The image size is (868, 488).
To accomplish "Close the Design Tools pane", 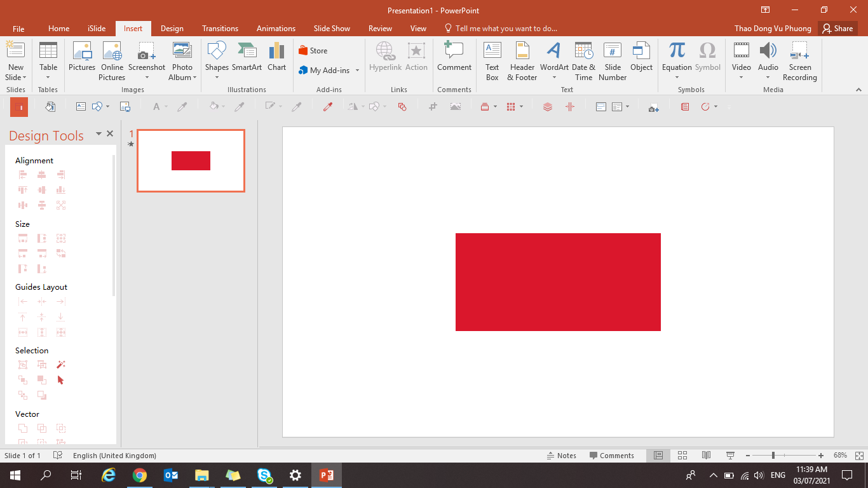I will point(110,133).
